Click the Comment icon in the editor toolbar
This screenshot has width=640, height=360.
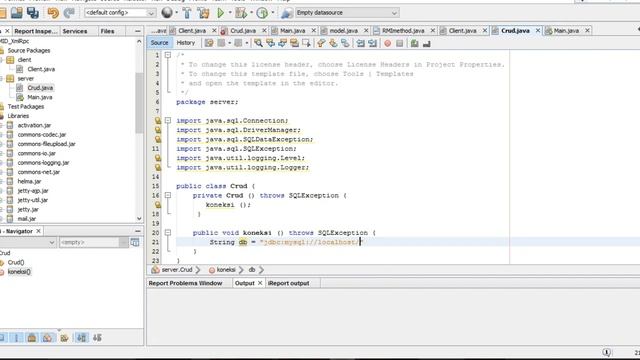[x=414, y=43]
